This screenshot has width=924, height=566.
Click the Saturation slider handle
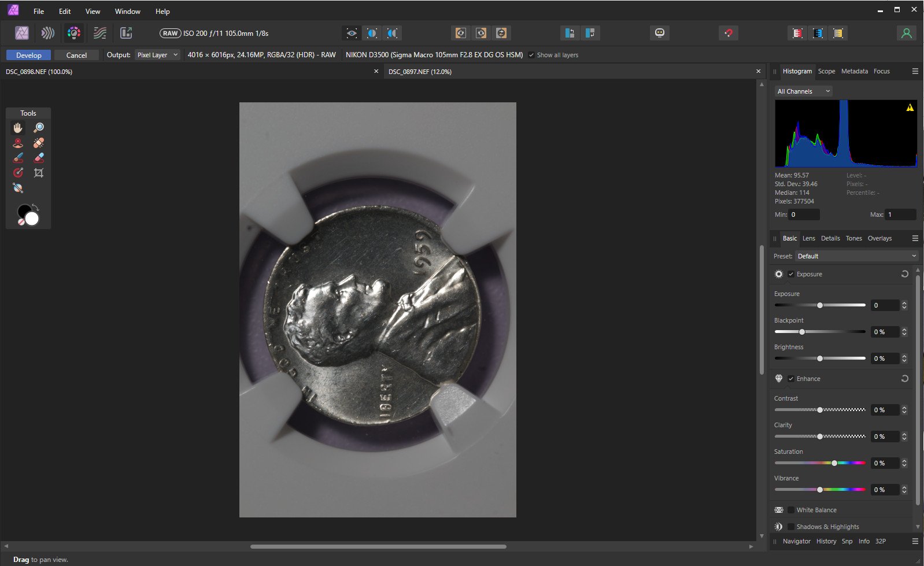(834, 463)
